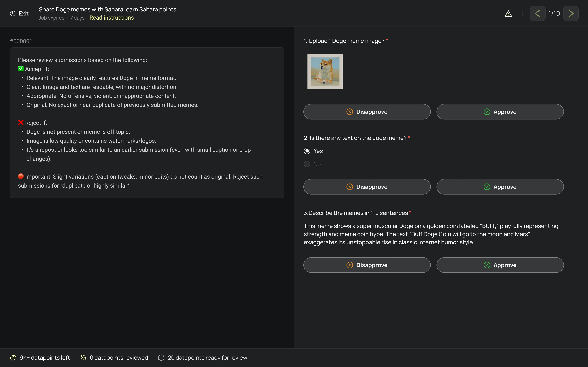Click the datapoints reviewed coin icon
The height and width of the screenshot is (367, 588).
[83, 357]
